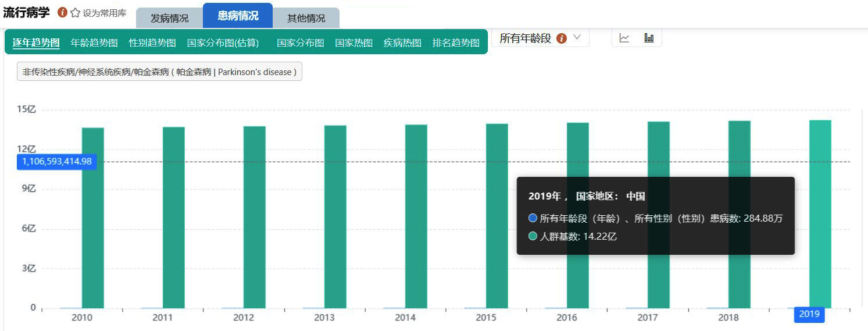Switch to 其他情况 tab

(x=306, y=18)
